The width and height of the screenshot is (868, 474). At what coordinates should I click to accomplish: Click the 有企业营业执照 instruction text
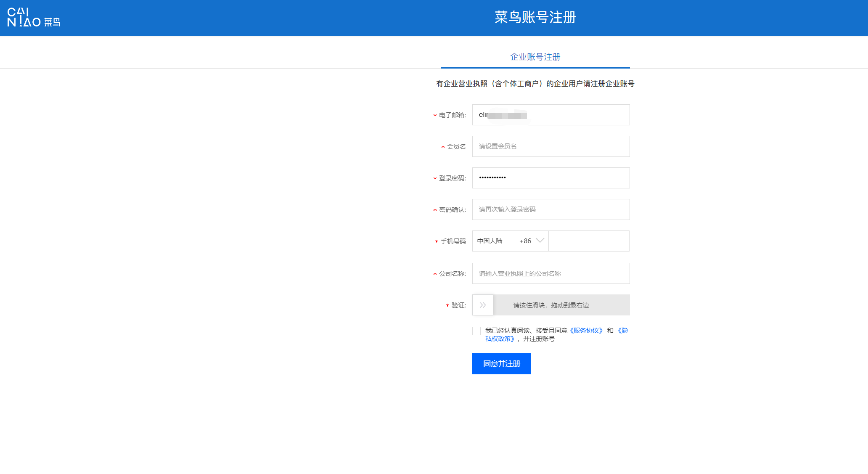pyautogui.click(x=535, y=84)
